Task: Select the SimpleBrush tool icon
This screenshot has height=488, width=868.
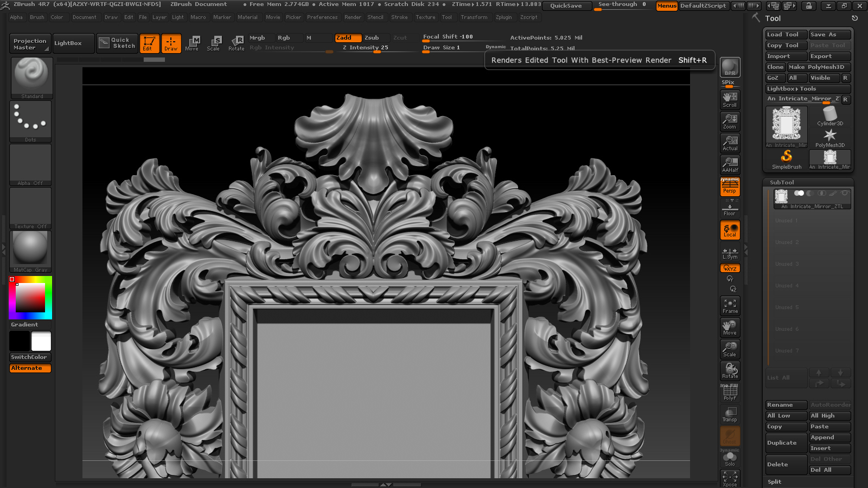Action: (787, 159)
